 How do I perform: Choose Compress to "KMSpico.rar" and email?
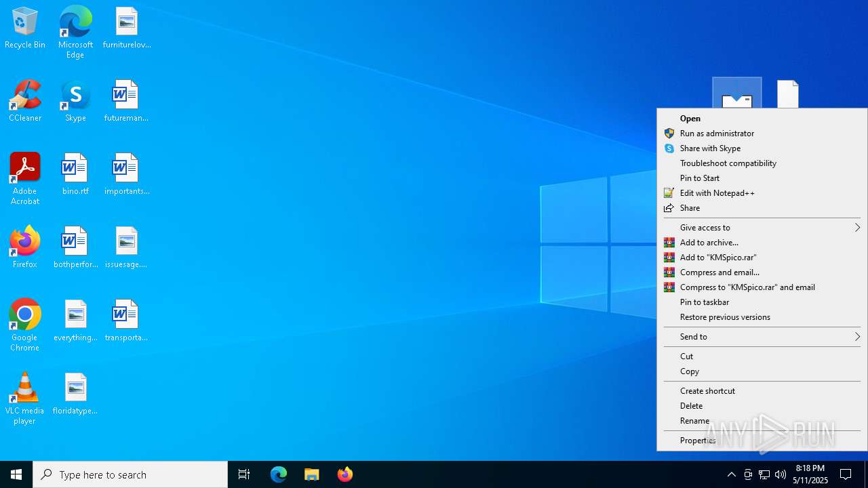click(762, 287)
